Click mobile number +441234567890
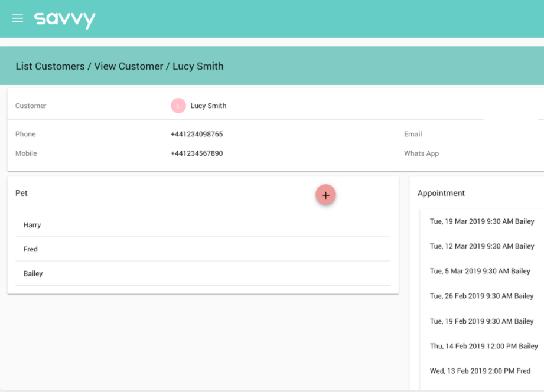The width and height of the screenshot is (544, 392). point(197,153)
